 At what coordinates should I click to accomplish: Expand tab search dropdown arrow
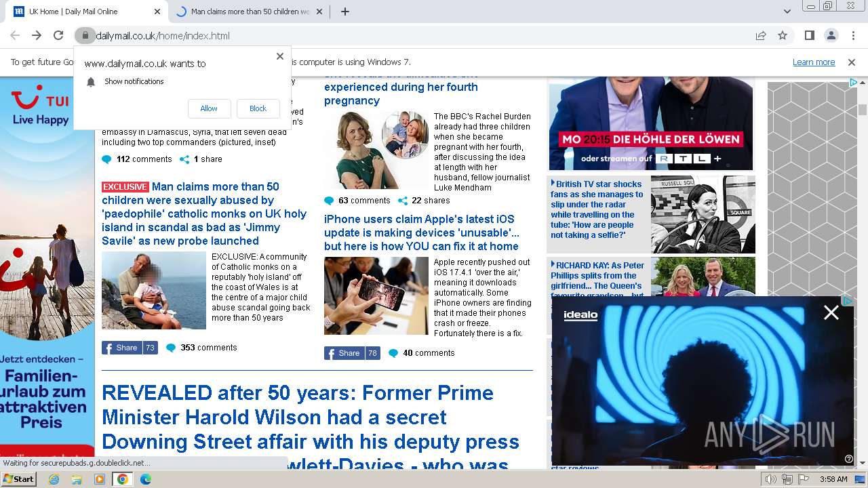tap(787, 12)
